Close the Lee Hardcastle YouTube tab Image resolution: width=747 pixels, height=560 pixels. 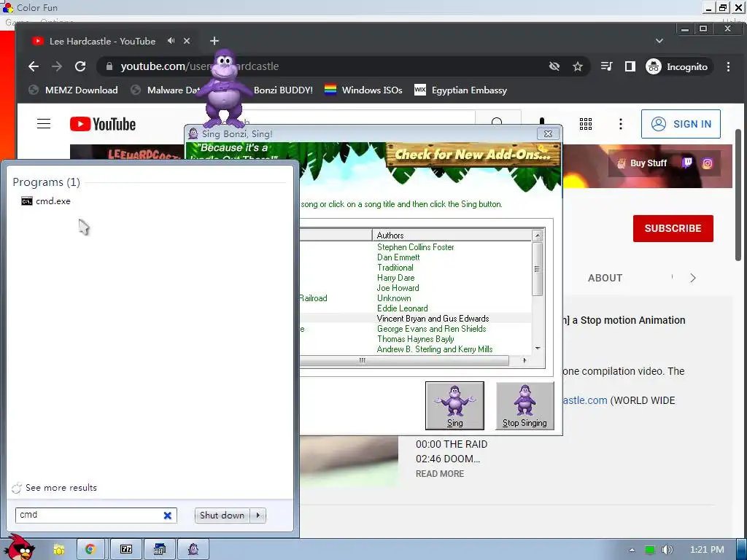(187, 41)
